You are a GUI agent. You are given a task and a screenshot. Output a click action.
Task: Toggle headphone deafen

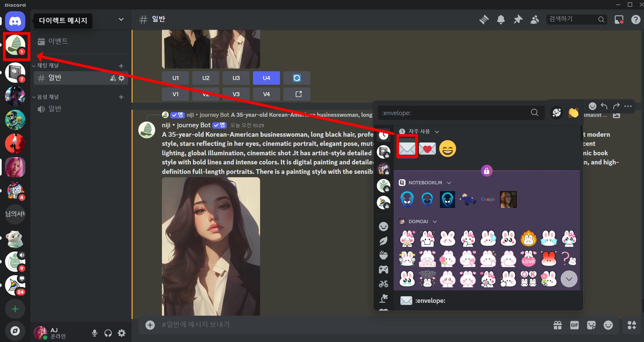click(x=108, y=333)
